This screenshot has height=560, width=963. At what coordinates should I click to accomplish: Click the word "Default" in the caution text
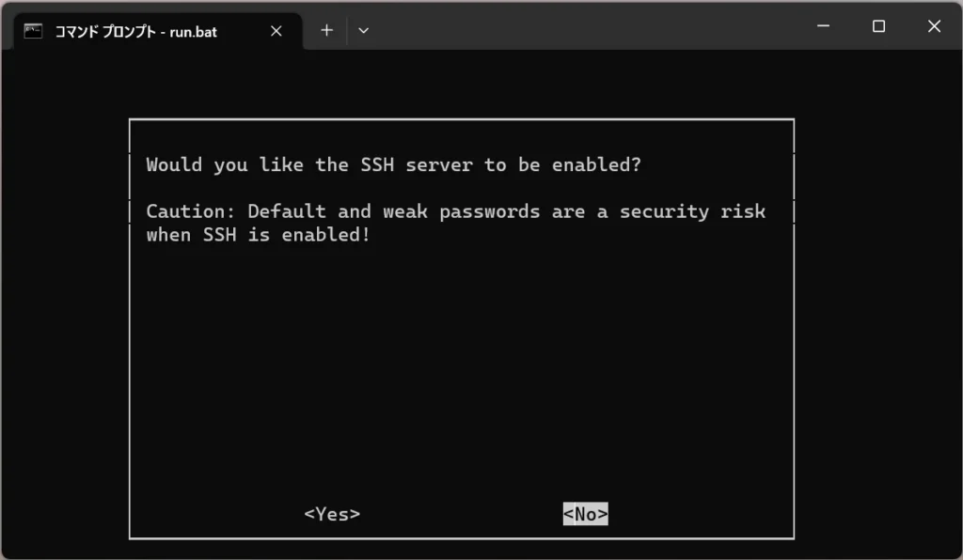(282, 211)
